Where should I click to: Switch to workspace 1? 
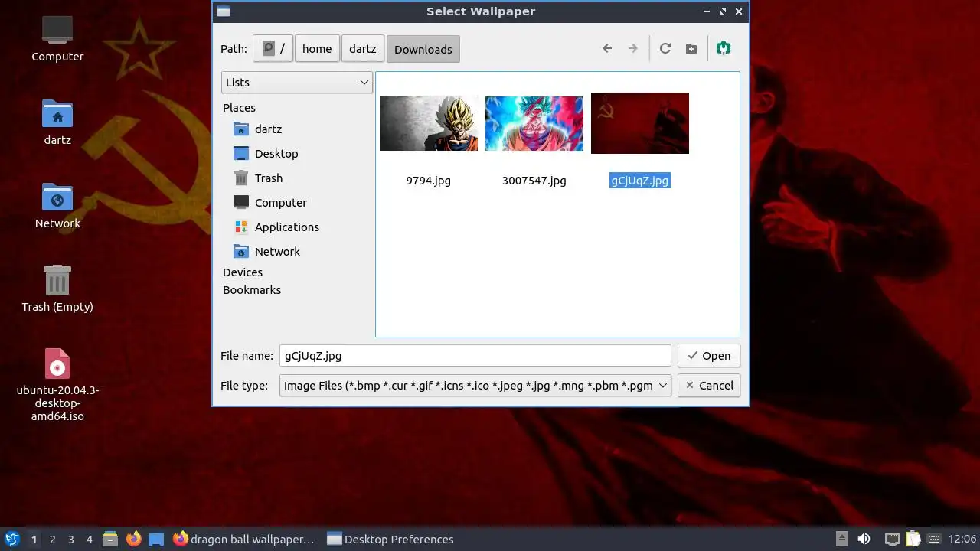coord(34,540)
